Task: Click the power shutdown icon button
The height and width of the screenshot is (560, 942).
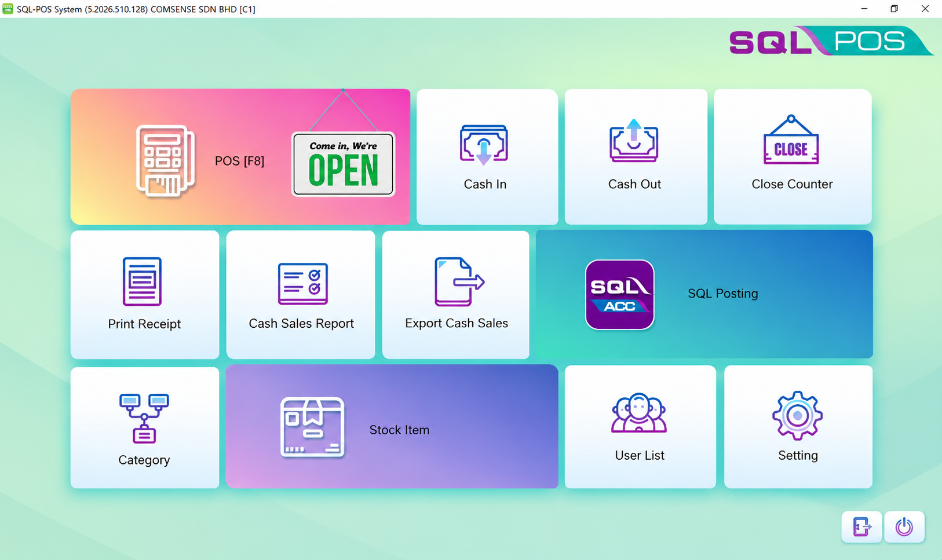Action: [904, 527]
